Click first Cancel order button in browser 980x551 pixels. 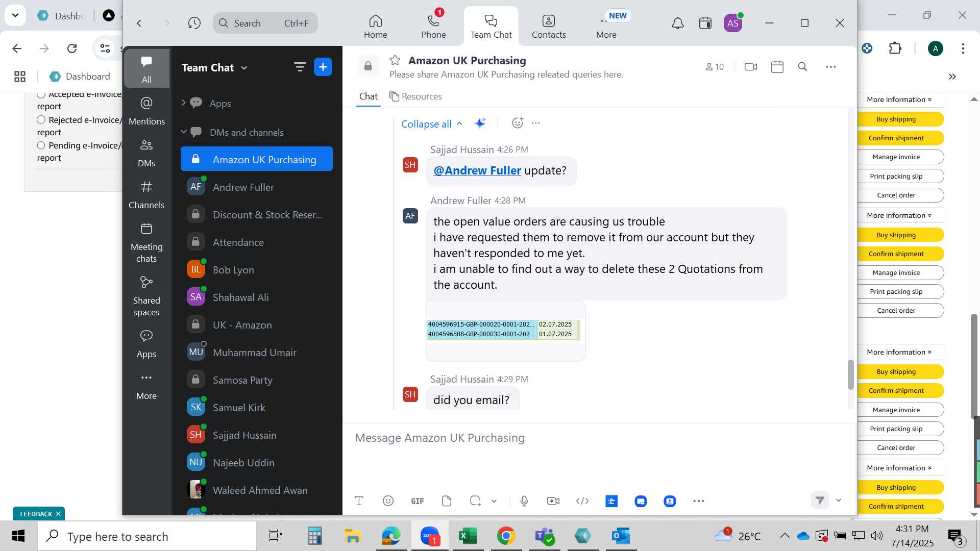(896, 195)
